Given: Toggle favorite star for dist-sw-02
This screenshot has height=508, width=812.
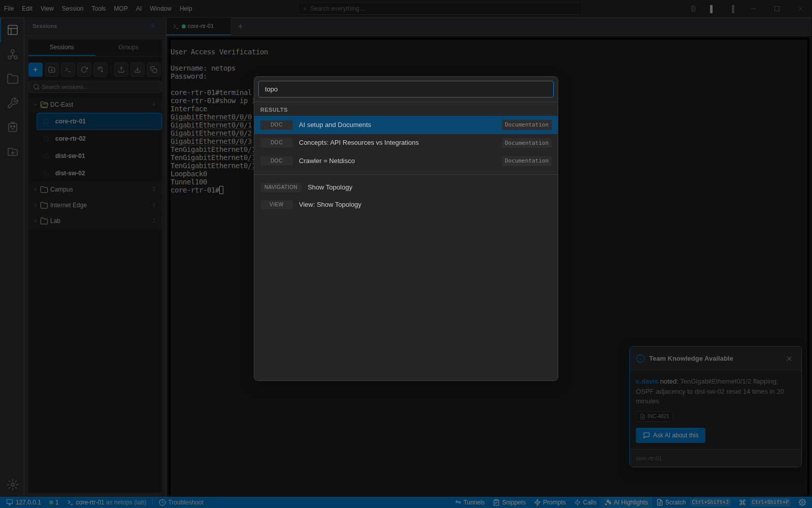Looking at the screenshot, I should (46, 173).
